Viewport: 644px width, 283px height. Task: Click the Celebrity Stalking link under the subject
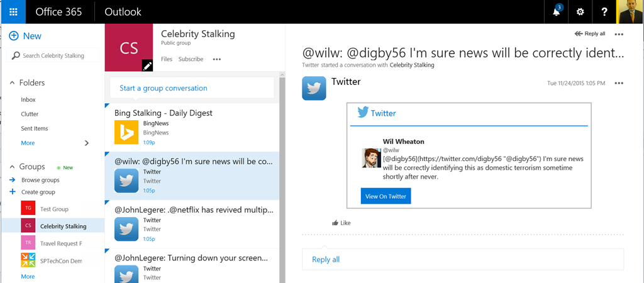click(x=412, y=65)
